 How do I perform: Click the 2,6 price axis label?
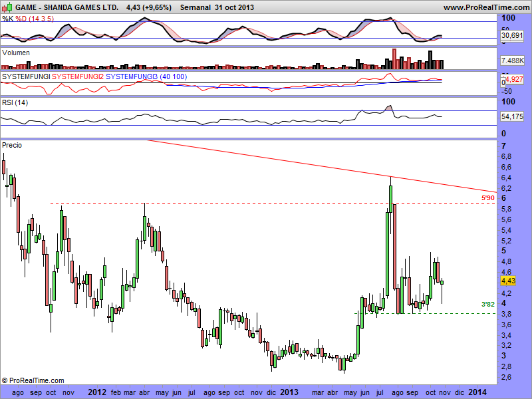[x=507, y=377]
